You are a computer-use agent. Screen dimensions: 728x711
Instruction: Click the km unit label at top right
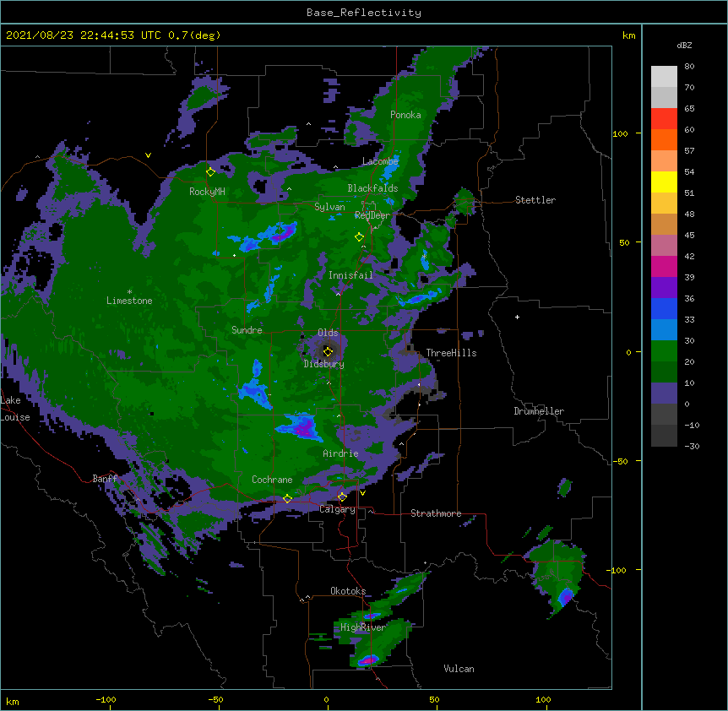coord(629,35)
